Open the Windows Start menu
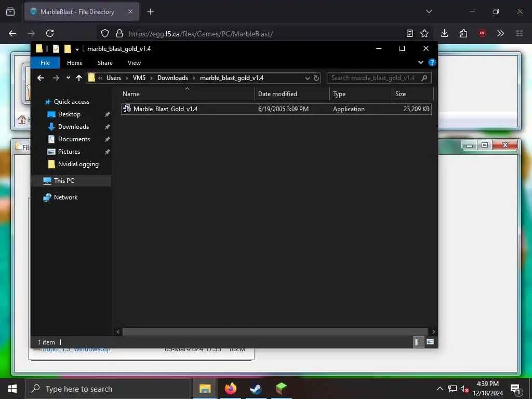The height and width of the screenshot is (399, 532). pos(12,389)
